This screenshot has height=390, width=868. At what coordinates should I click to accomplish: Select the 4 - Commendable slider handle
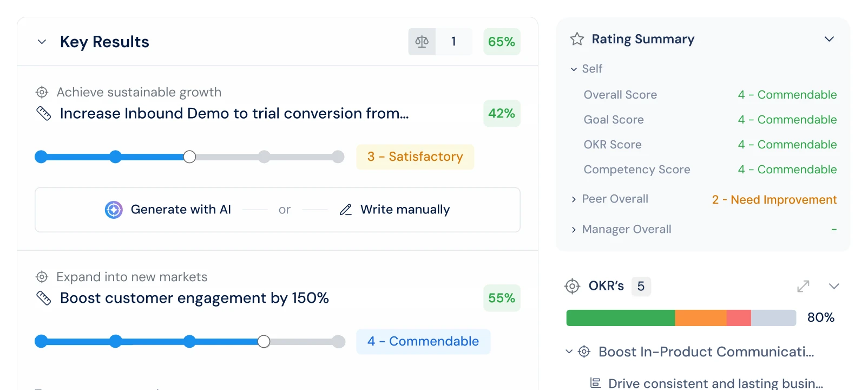264,342
